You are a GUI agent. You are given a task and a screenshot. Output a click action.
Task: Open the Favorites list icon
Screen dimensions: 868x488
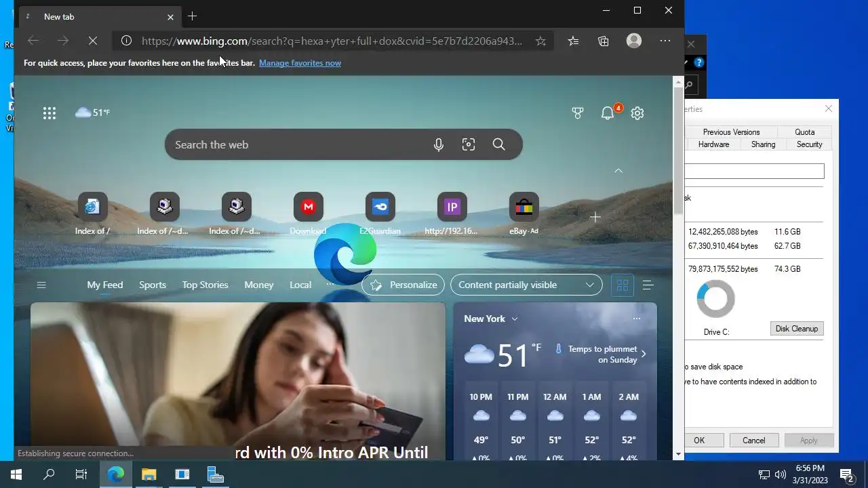574,41
